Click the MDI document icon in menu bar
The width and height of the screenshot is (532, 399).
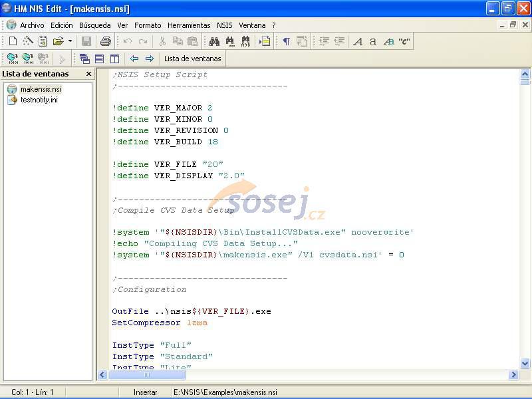click(x=11, y=25)
